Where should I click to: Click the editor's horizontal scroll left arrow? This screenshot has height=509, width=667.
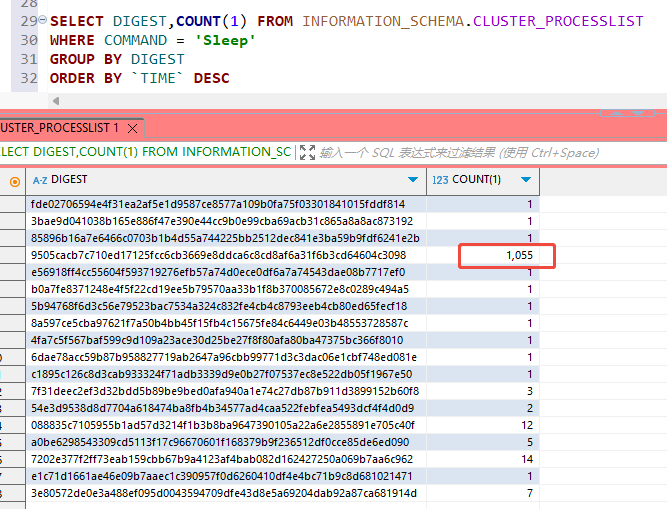[x=56, y=101]
